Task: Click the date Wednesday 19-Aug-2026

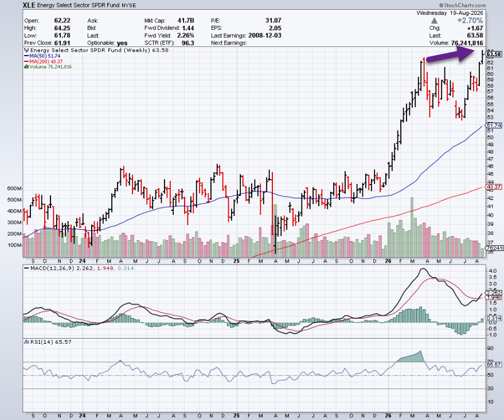Action: pyautogui.click(x=450, y=13)
